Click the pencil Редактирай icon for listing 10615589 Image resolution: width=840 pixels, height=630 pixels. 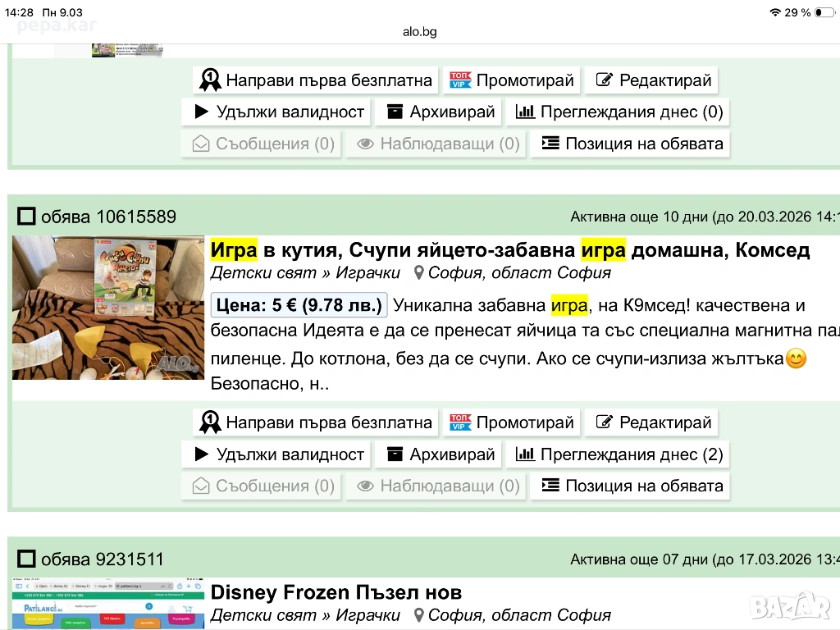605,422
